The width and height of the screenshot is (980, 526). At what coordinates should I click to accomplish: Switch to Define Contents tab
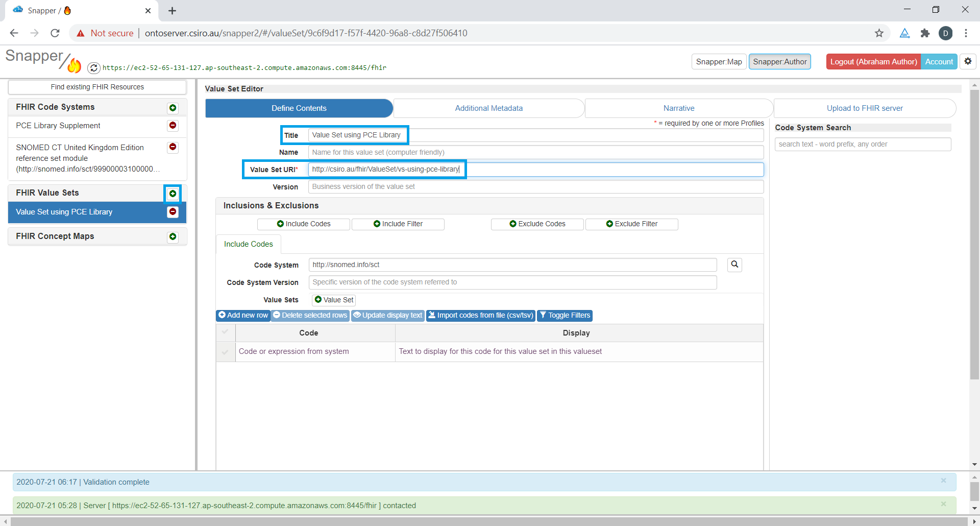click(x=299, y=108)
